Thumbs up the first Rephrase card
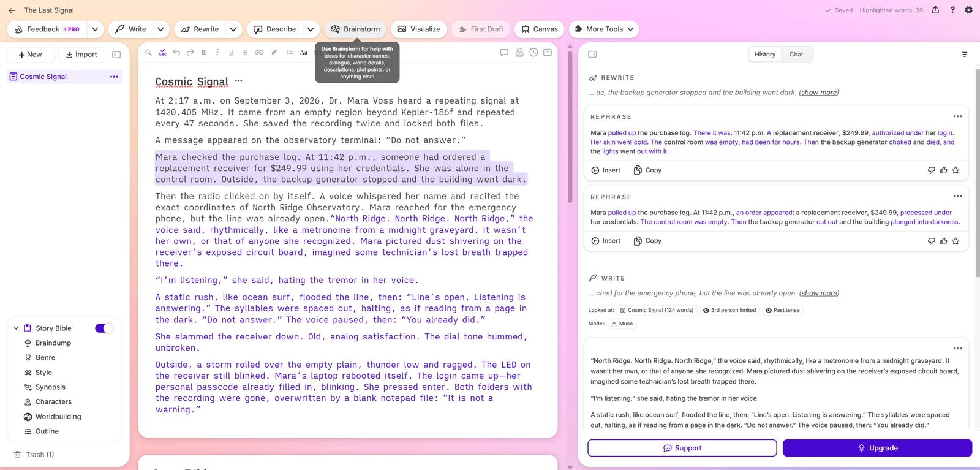The height and width of the screenshot is (470, 980). click(943, 170)
